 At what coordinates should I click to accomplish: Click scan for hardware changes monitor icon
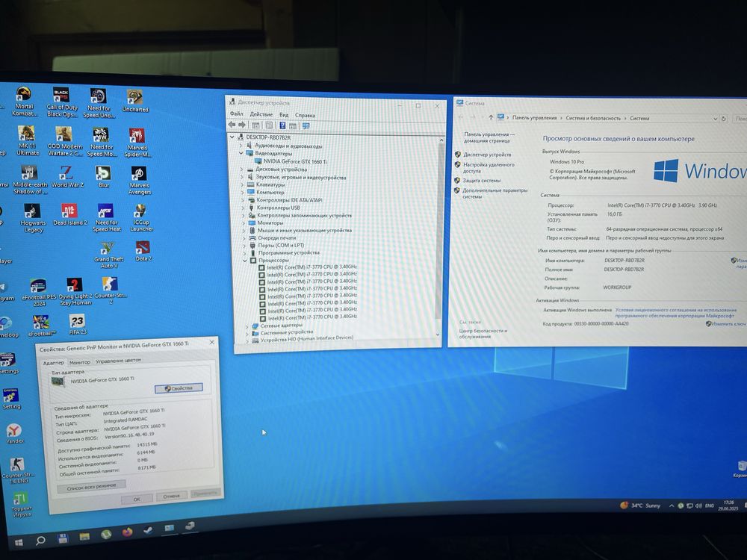(306, 126)
